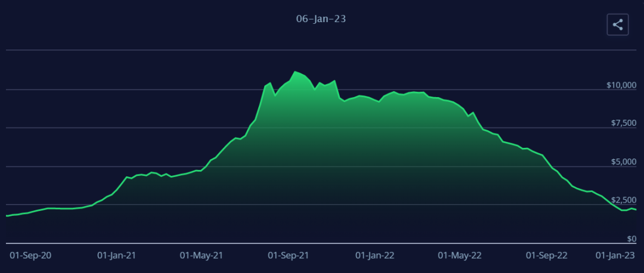644x273 pixels.
Task: Click the $7,500 y-axis value
Action: click(623, 123)
